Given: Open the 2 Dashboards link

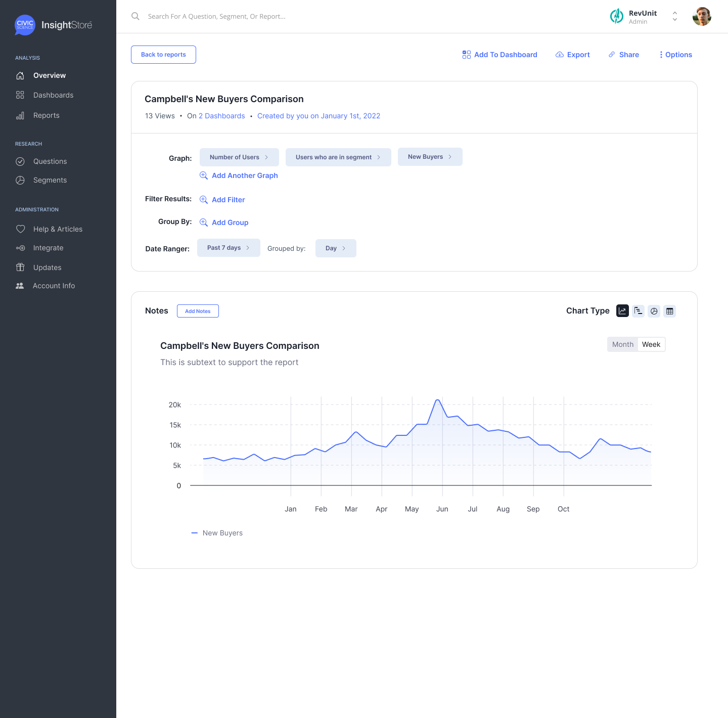Looking at the screenshot, I should coord(221,116).
